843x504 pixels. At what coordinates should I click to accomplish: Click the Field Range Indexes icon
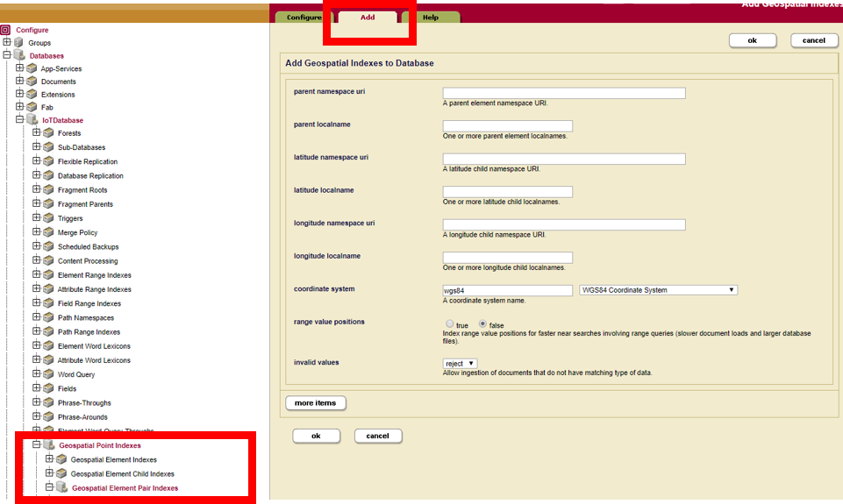pyautogui.click(x=49, y=303)
